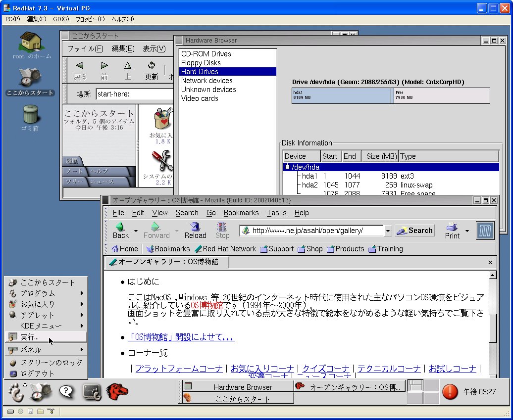Open the プラットフォームコーナ link

pyautogui.click(x=179, y=369)
